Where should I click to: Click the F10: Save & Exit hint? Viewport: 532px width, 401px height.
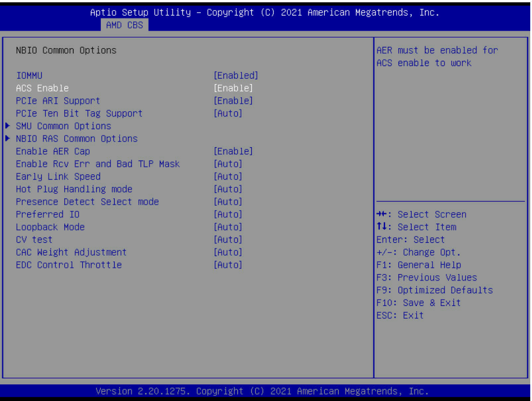[419, 303]
